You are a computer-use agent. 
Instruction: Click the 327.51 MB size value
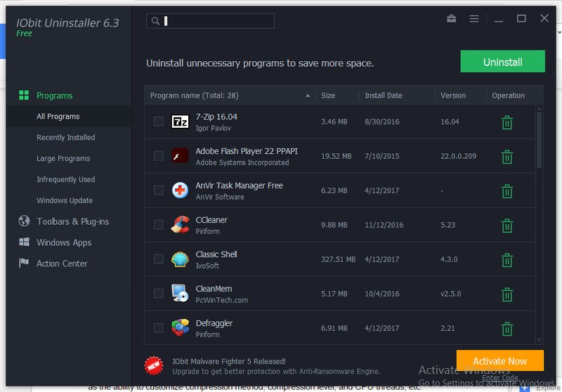338,259
